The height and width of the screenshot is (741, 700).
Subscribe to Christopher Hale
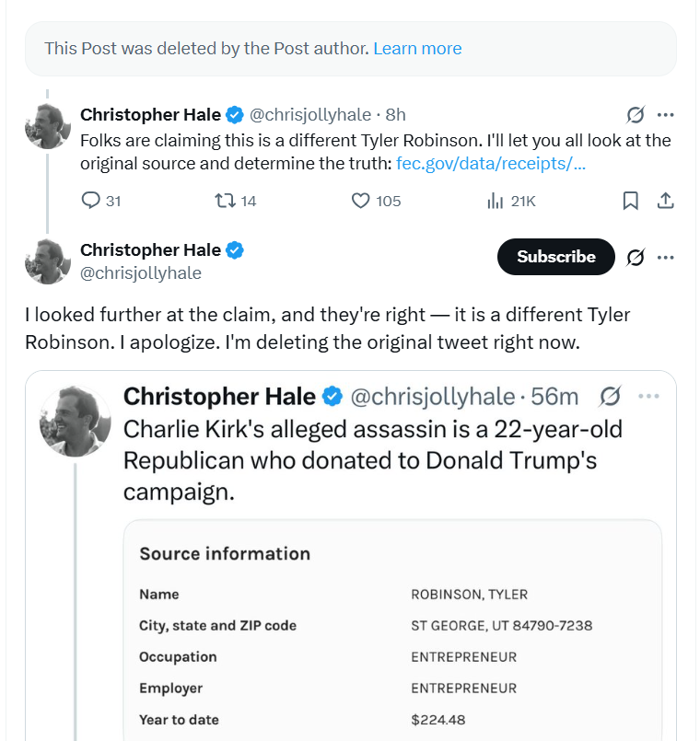coord(555,257)
